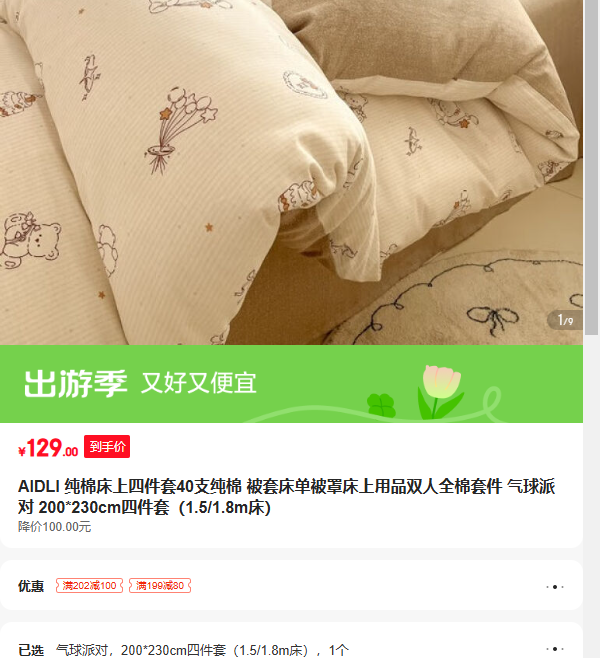Click the 降价100.00元 price drop note
This screenshot has width=600, height=658.
coord(55,527)
